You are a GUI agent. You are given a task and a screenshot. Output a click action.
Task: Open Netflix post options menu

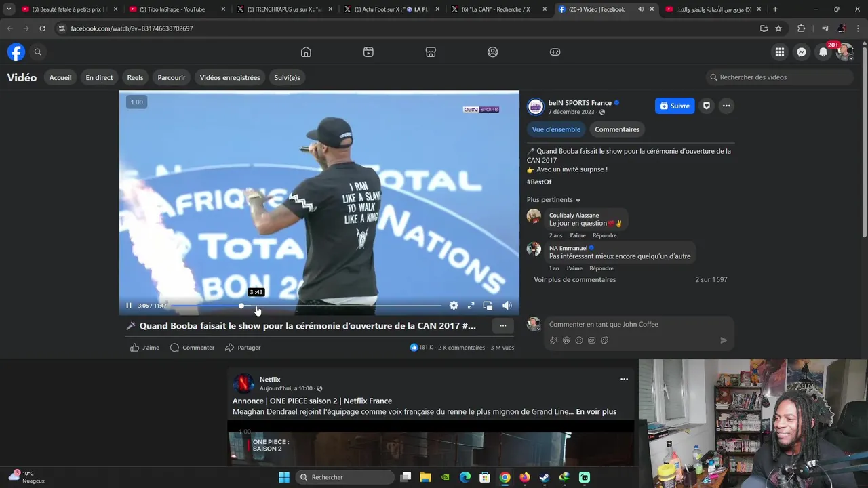pos(624,380)
